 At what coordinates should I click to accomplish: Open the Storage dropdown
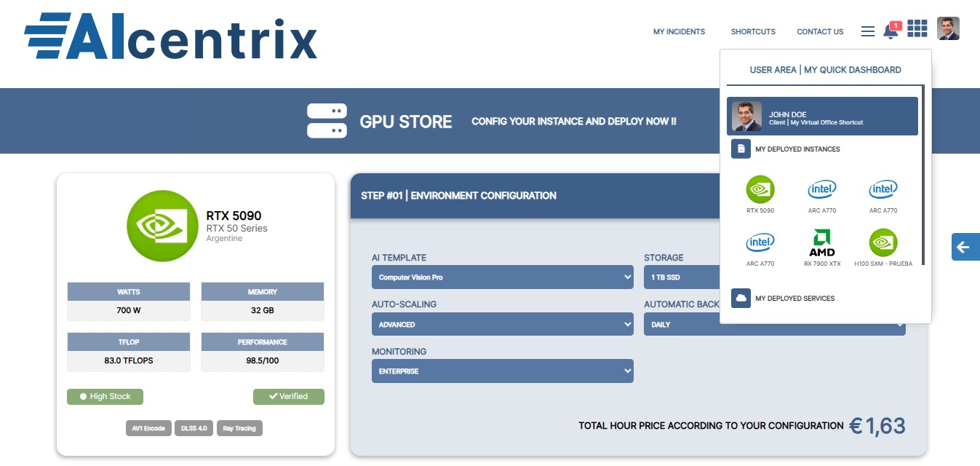point(680,277)
